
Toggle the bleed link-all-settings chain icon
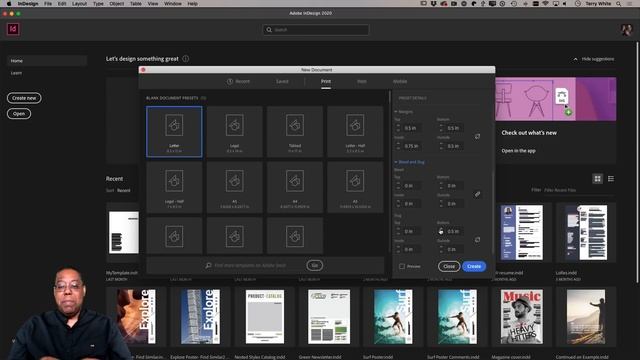click(477, 194)
